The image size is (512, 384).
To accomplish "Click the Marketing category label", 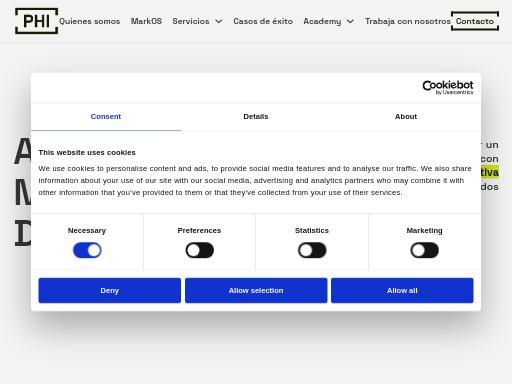I will (x=424, y=231).
